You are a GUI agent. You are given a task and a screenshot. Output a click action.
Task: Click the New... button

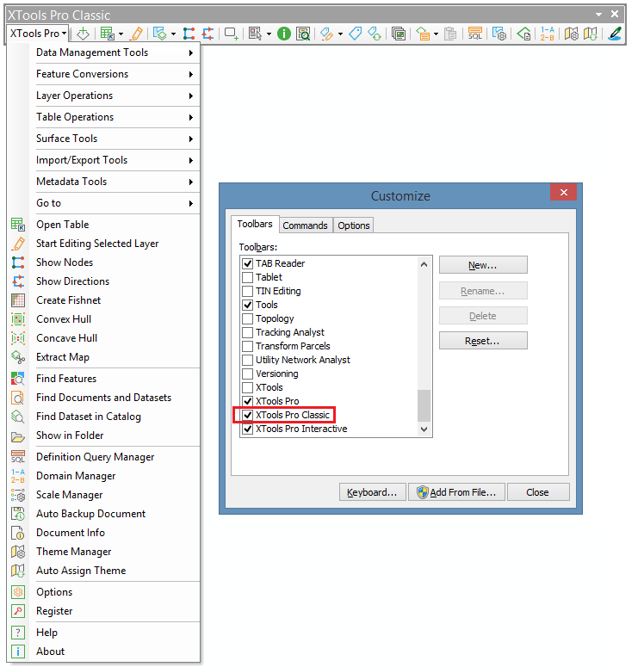pos(483,265)
